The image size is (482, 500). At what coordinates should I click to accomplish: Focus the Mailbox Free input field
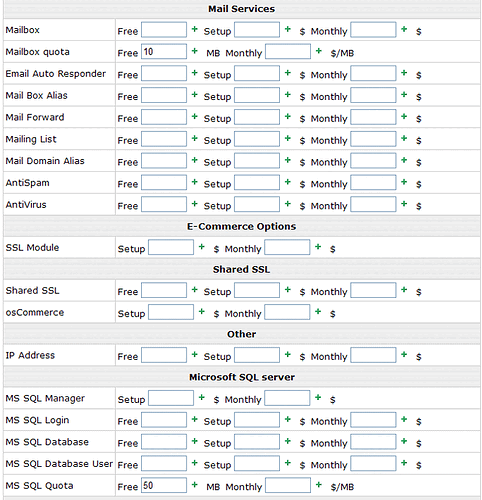point(164,30)
